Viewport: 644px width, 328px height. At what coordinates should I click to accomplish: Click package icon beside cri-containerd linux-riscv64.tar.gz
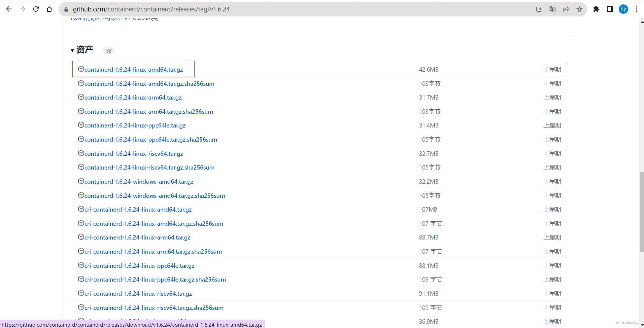pyautogui.click(x=81, y=293)
